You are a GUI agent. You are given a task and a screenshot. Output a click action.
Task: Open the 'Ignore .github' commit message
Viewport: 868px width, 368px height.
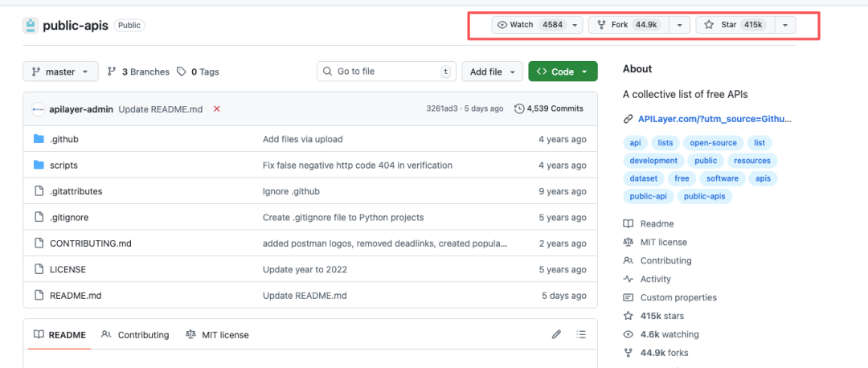(x=291, y=191)
